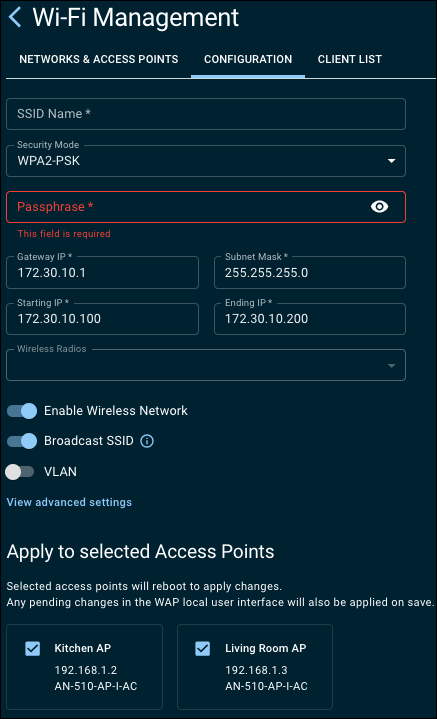Uncheck the Kitchen AP checkbox
The image size is (437, 719).
33,648
